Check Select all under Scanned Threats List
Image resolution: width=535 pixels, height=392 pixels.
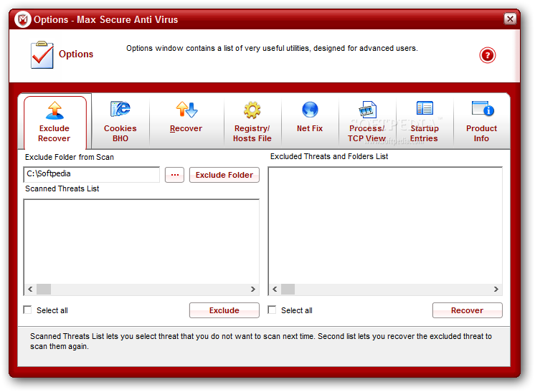(27, 310)
